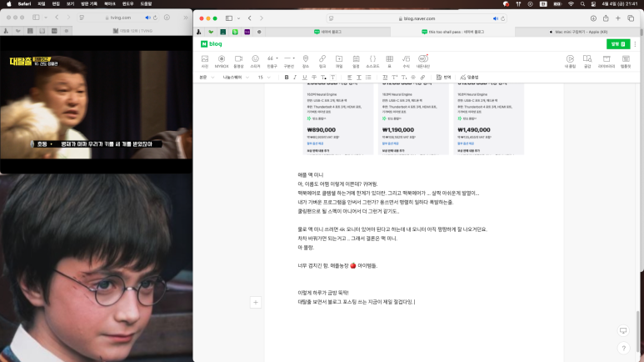Insert a schedule with the 일정 icon
Screen dimensions: 644x362
click(356, 61)
